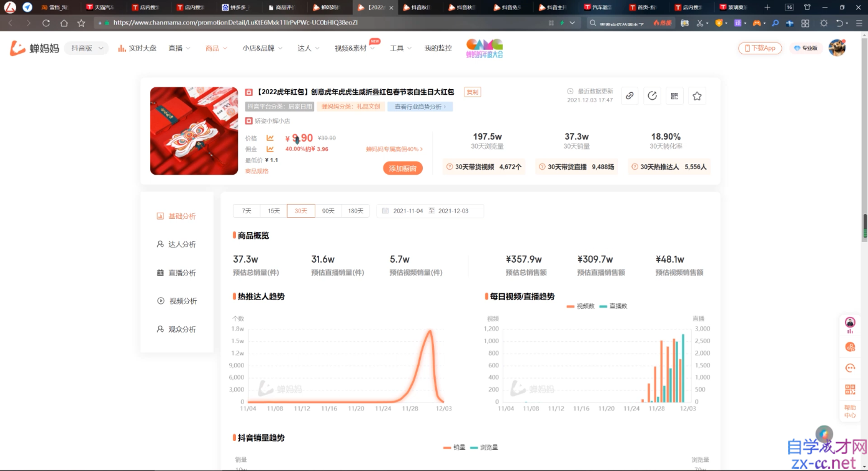Toggle 销量 series in sales trend legend
This screenshot has height=471, width=868.
tap(455, 447)
